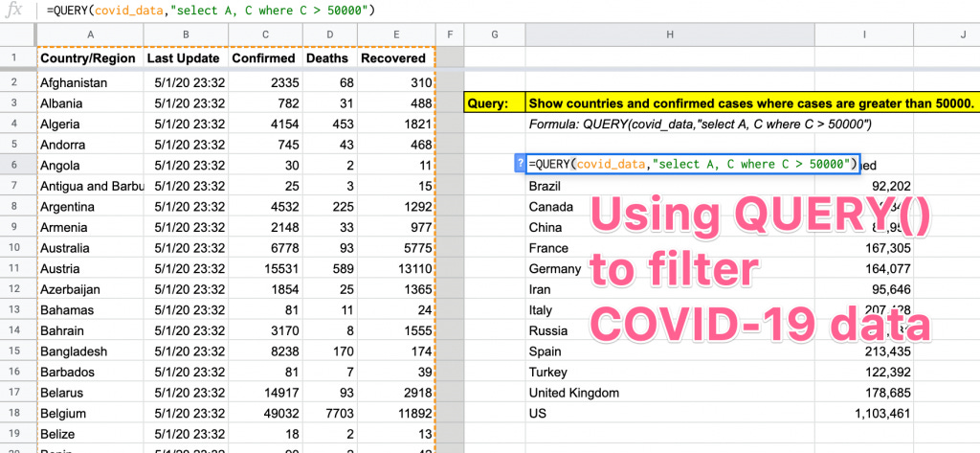Select China in query results
Viewport: 980px width, 453px height.
tap(670, 227)
